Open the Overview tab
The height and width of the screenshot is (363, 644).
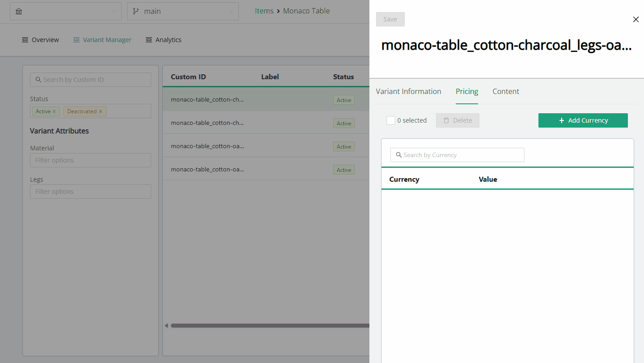pyautogui.click(x=40, y=40)
